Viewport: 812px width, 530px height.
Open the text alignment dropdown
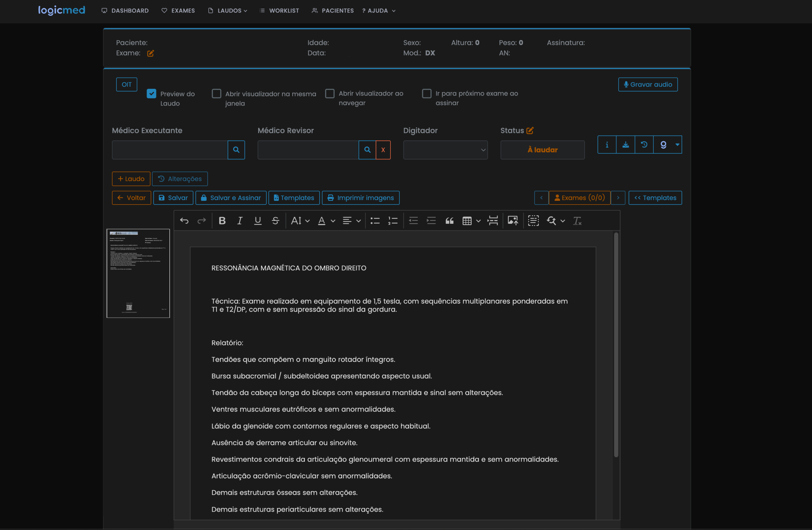pos(352,221)
